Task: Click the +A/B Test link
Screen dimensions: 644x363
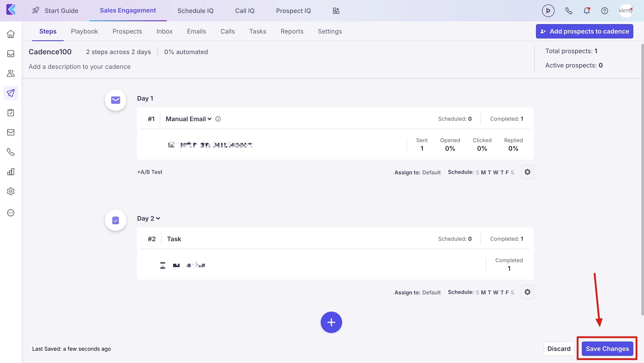Action: click(150, 172)
